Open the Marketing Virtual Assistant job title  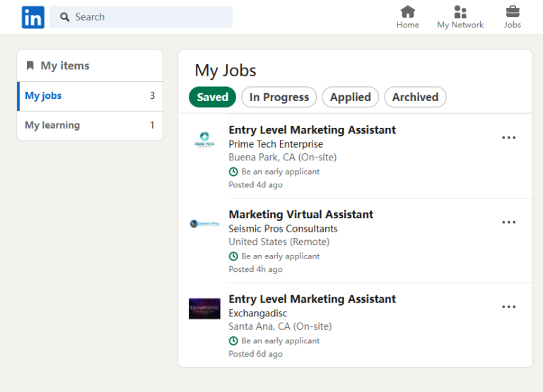click(x=301, y=214)
